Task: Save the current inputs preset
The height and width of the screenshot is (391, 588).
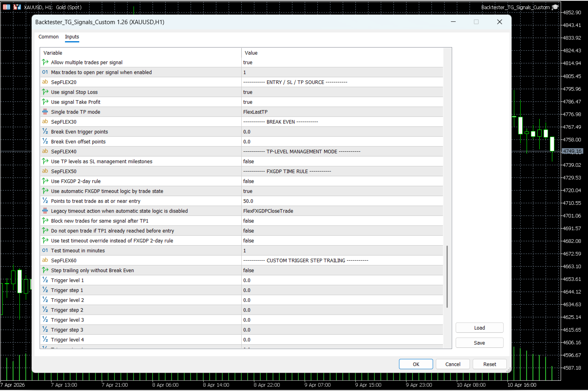Action: [479, 343]
